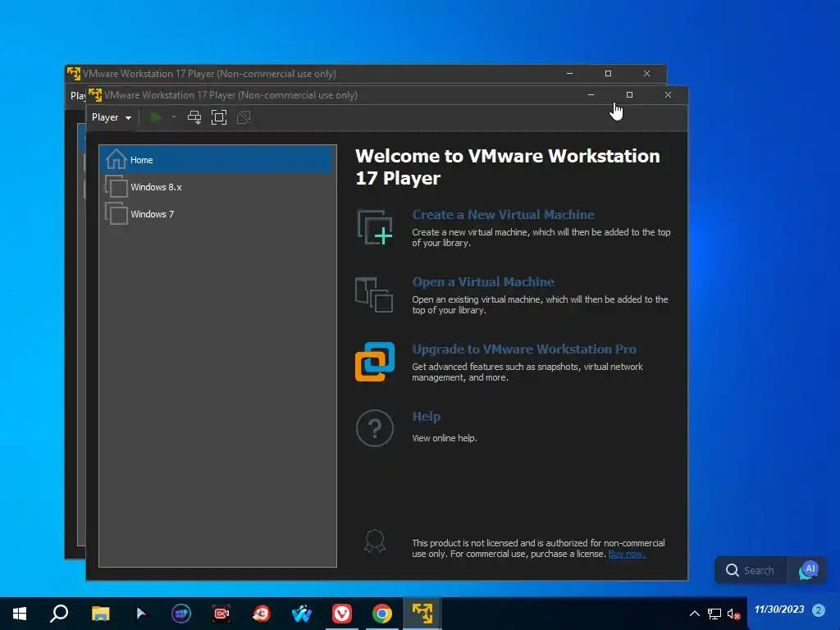The image size is (840, 630).
Task: Click the open virtual machine icon
Action: tap(374, 294)
